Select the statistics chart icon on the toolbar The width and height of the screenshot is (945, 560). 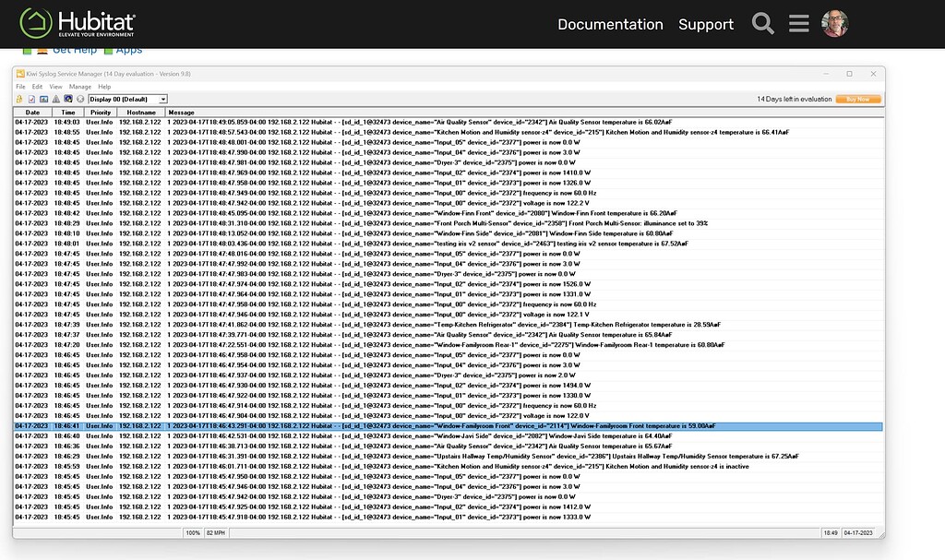[x=44, y=99]
